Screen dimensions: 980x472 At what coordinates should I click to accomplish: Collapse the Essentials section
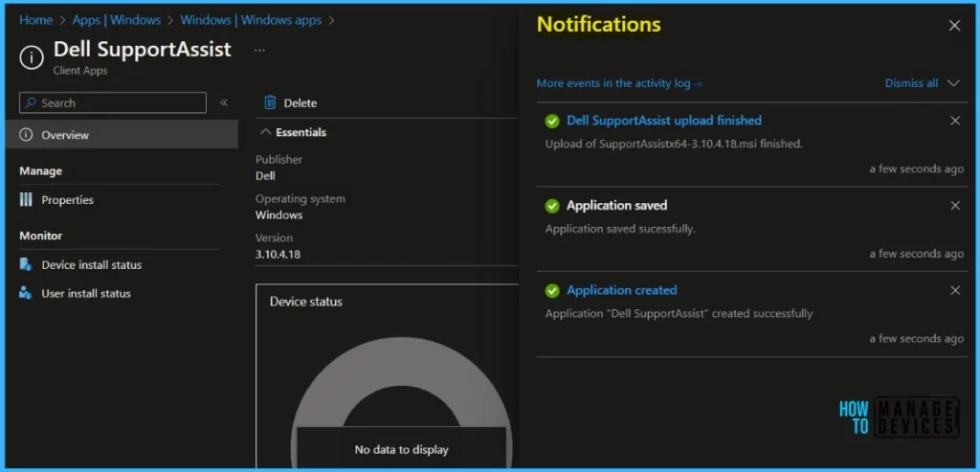[293, 132]
